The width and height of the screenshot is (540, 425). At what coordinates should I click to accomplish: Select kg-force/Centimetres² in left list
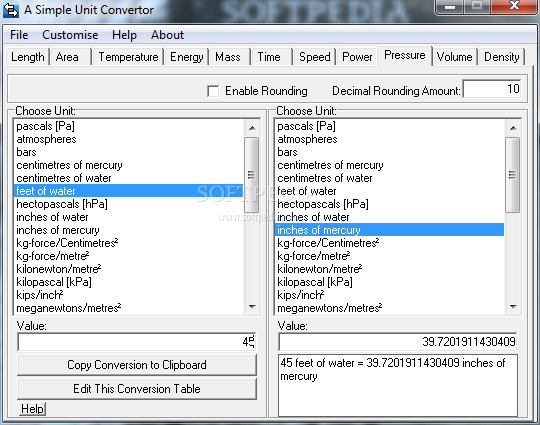(129, 243)
